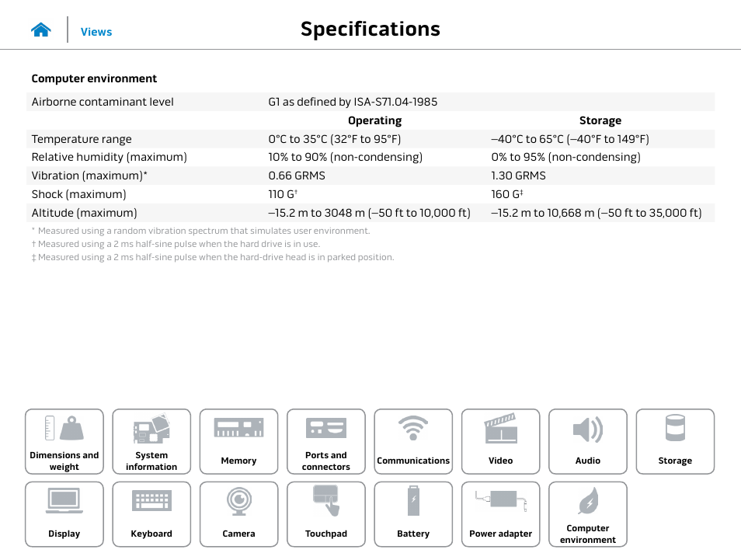741x560 pixels.
Task: View the Touchpad specifications
Action: coord(325,513)
